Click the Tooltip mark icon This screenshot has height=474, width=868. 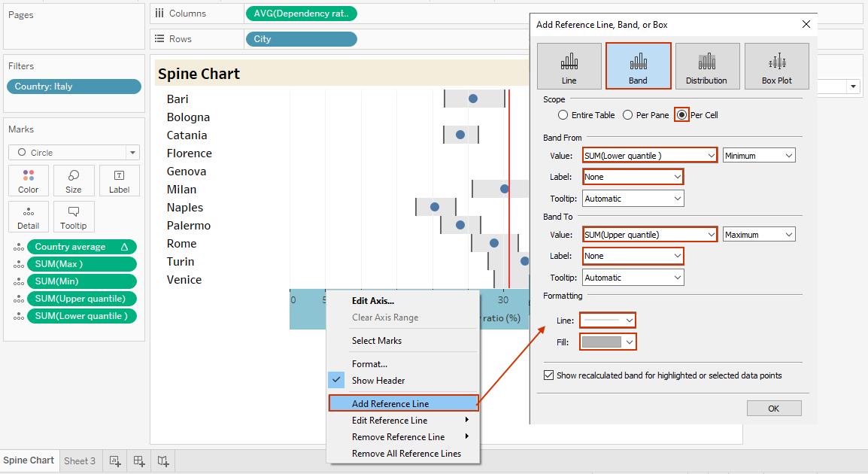(x=74, y=217)
